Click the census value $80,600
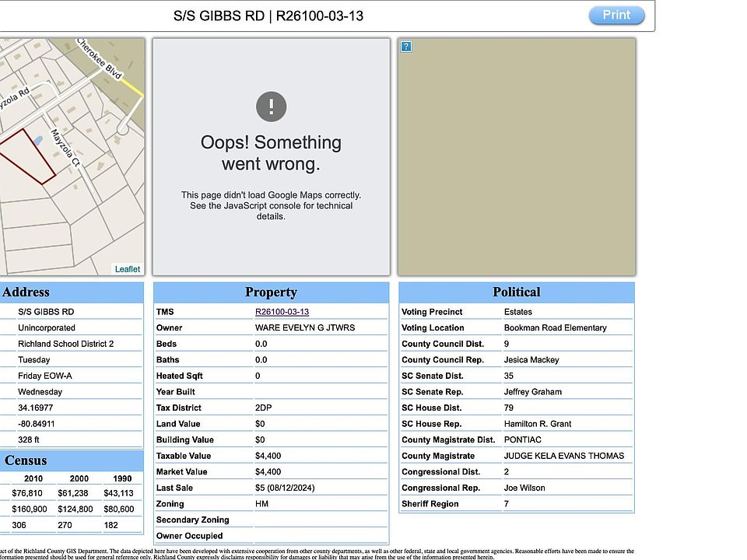Viewport: 747px width, 560px height. tap(118, 509)
